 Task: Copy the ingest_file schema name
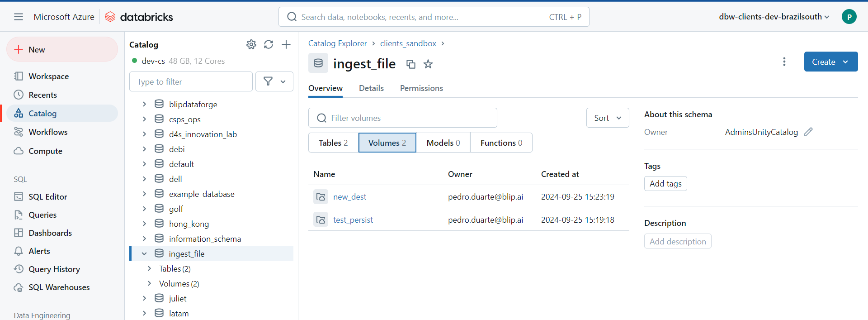point(411,64)
